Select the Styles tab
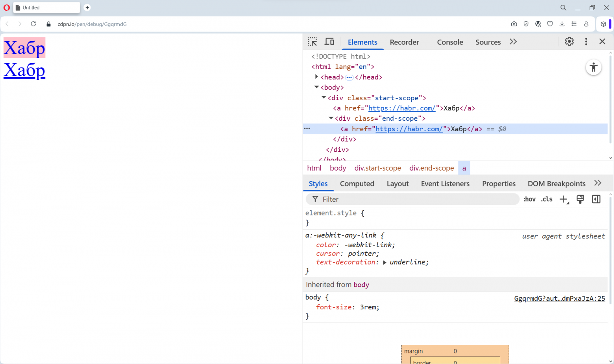The width and height of the screenshot is (614, 364). [318, 184]
